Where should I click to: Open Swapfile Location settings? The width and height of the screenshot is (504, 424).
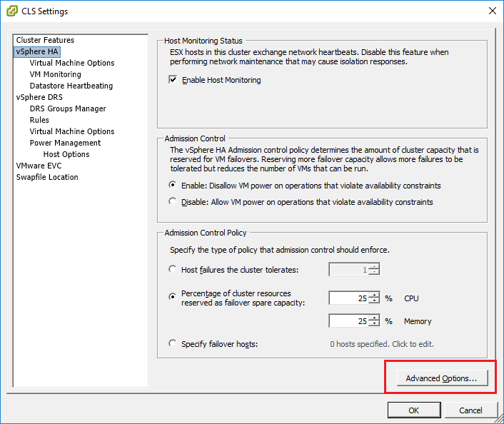tap(47, 177)
